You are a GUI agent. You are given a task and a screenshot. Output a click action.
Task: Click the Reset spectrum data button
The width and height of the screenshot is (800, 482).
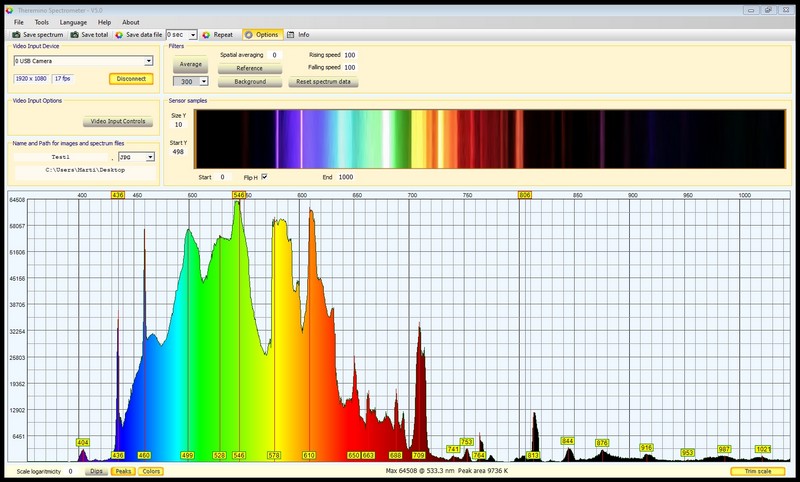pos(324,81)
